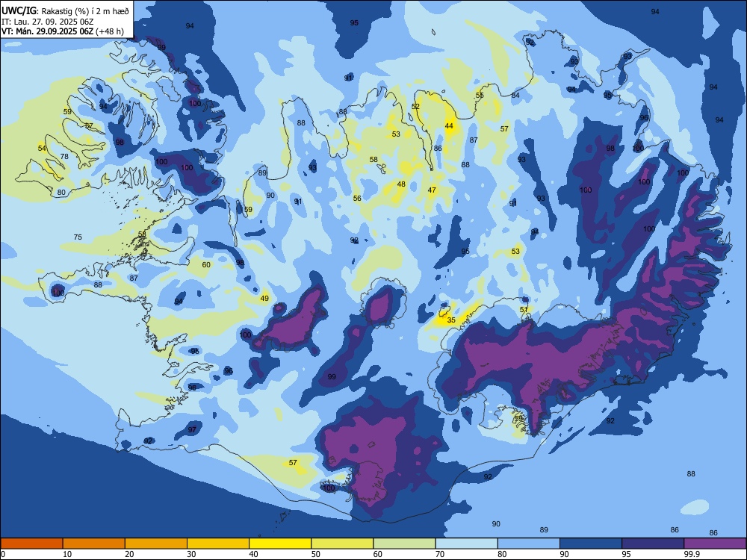Pick the pale green 60–70 legend swatch

pyautogui.click(x=404, y=544)
